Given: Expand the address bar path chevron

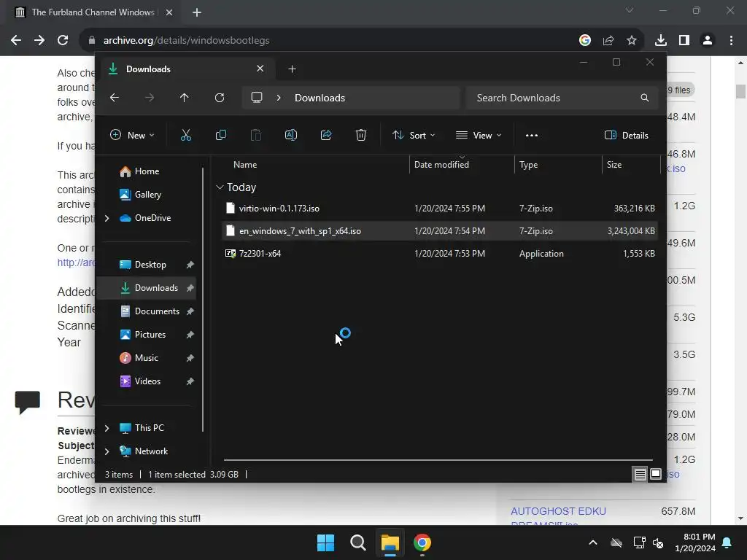Looking at the screenshot, I should point(279,98).
